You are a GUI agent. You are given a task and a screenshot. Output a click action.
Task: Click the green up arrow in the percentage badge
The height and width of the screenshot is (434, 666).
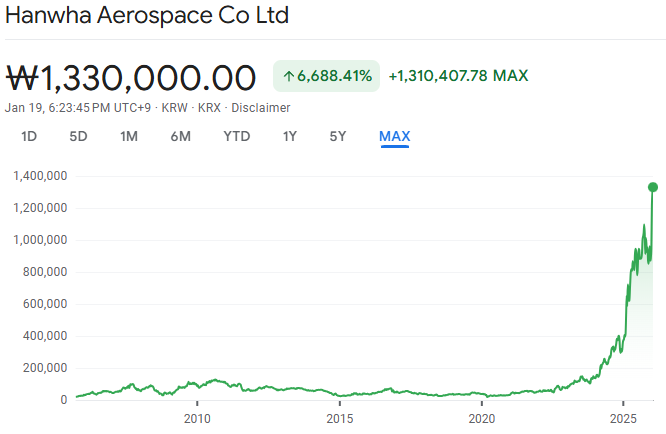point(288,76)
